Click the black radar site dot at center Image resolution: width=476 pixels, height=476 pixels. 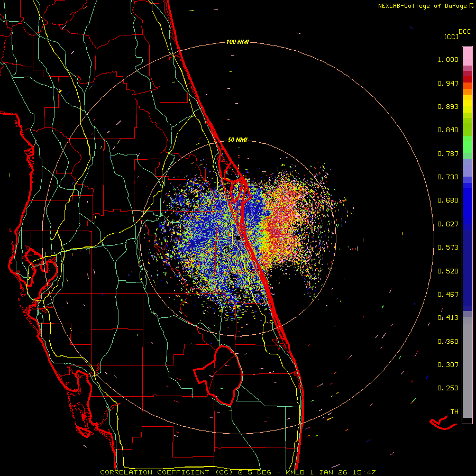click(x=238, y=238)
